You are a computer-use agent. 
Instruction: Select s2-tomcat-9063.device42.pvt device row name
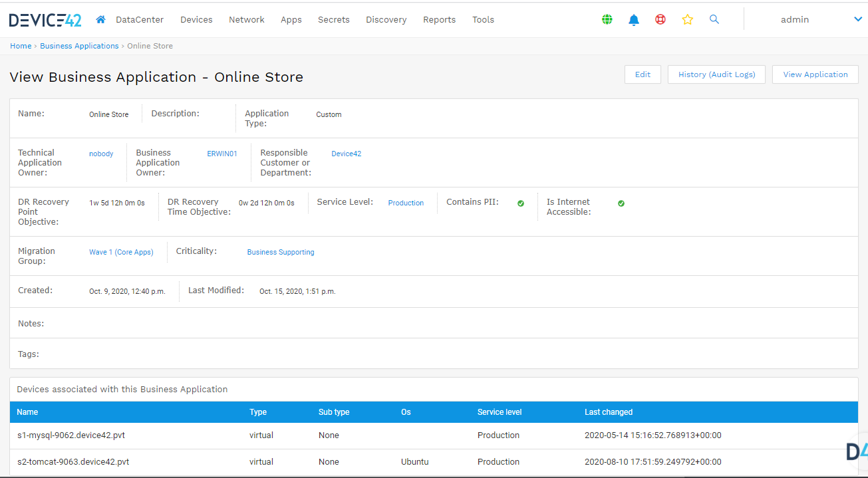click(x=73, y=462)
